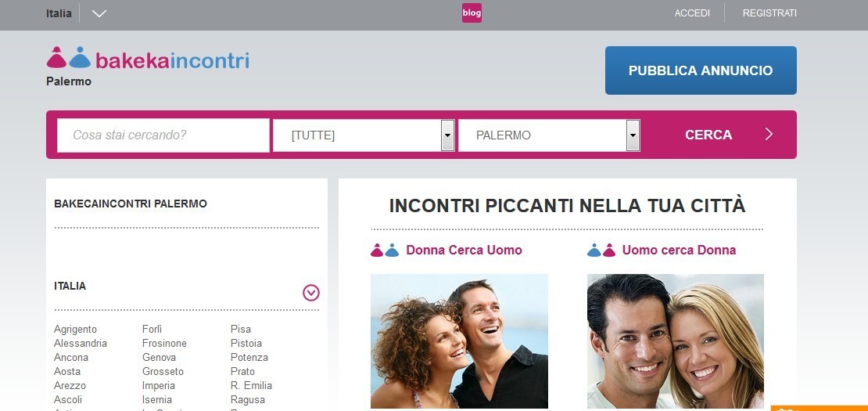The width and height of the screenshot is (868, 411).
Task: Open the Donna Cerca Uomo category link
Action: pos(464,250)
